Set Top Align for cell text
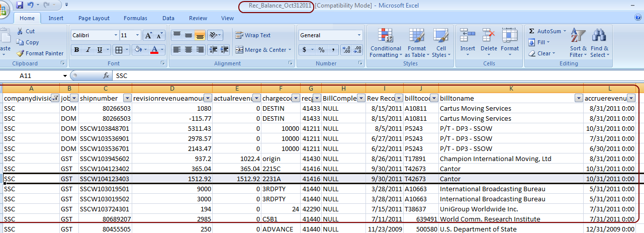The image size is (644, 233). [176, 35]
